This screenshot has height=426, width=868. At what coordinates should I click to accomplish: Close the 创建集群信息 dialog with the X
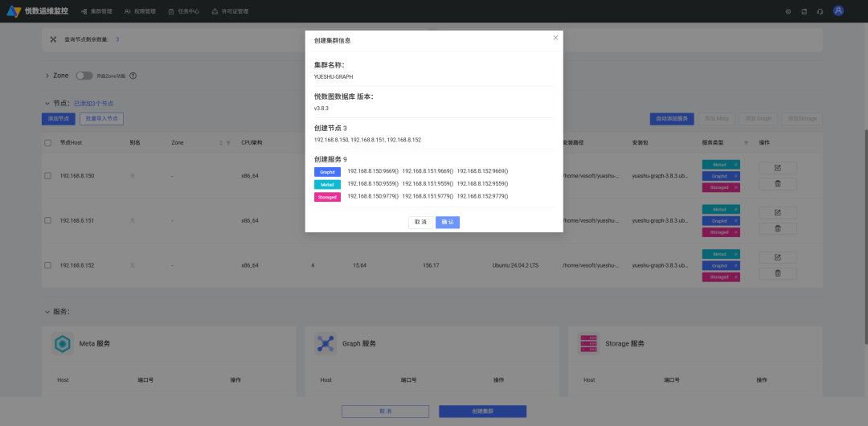click(x=555, y=38)
